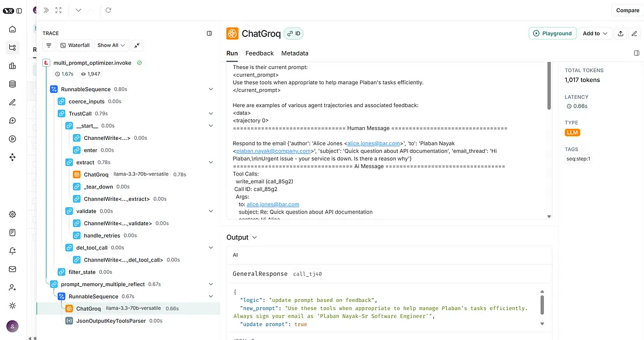Collapse all trace tree nodes icon
Image resolution: width=644 pixels, height=340 pixels.
coord(137,46)
